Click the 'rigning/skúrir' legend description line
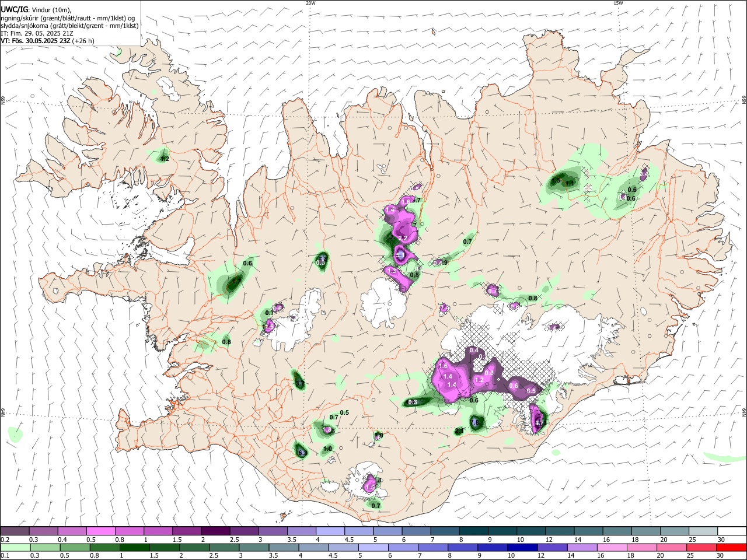Image resolution: width=747 pixels, height=560 pixels. (x=68, y=18)
